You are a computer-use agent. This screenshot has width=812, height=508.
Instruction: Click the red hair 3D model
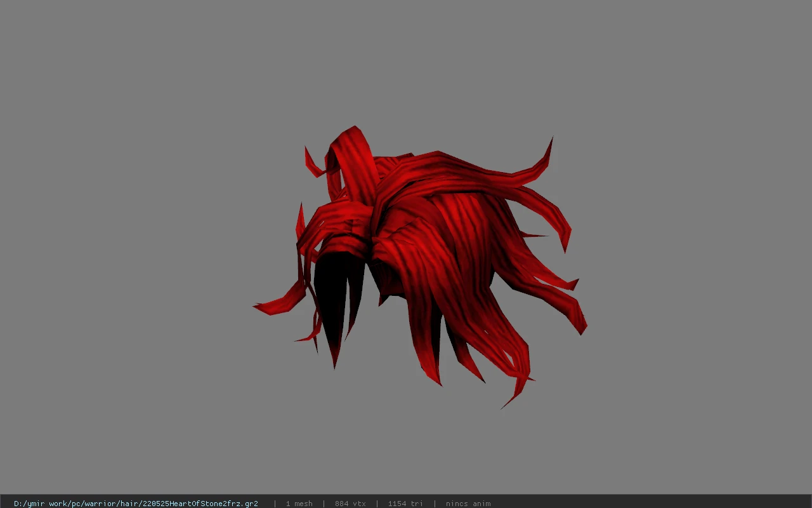(420, 267)
